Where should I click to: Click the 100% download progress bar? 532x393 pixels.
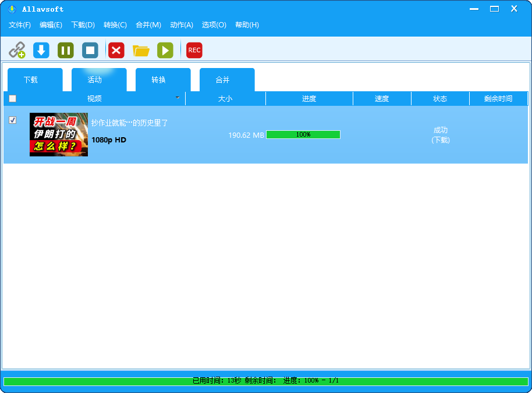(303, 135)
